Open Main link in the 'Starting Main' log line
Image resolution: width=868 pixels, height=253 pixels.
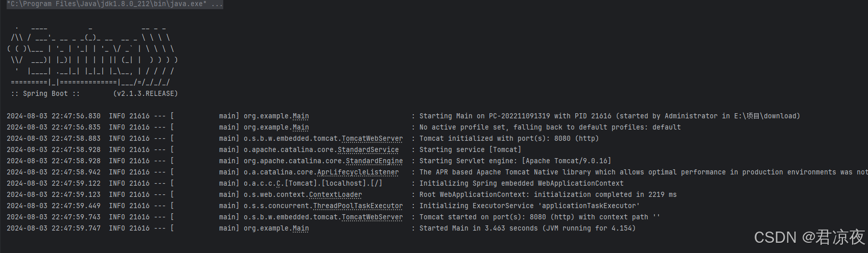point(300,116)
